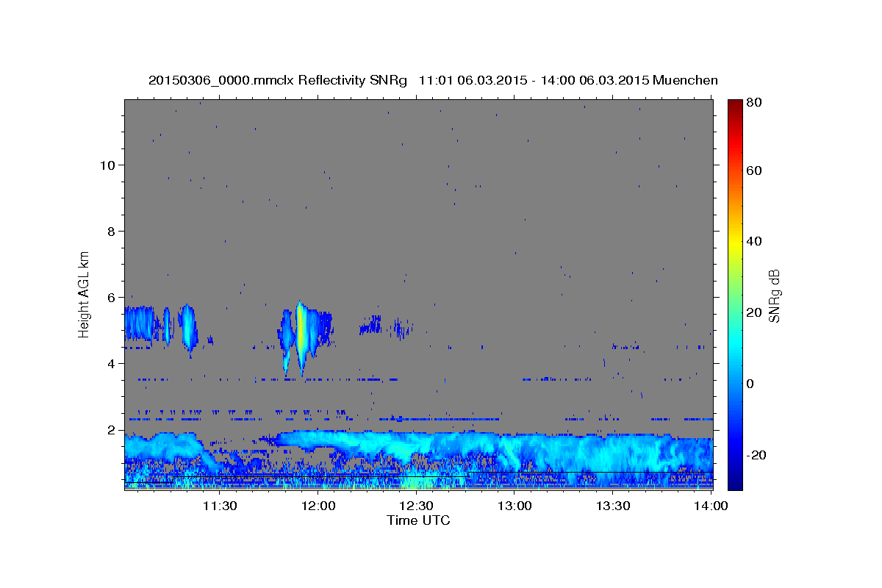Click the height tick label 6
Image resolution: width=882 pixels, height=588 pixels.
(111, 297)
